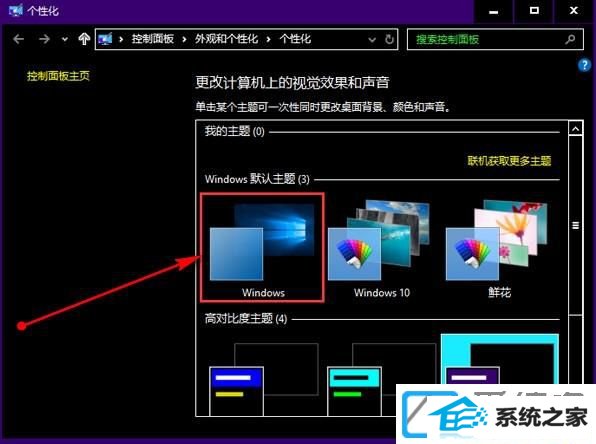Select 控制面板 breadcrumb item

[x=152, y=39]
